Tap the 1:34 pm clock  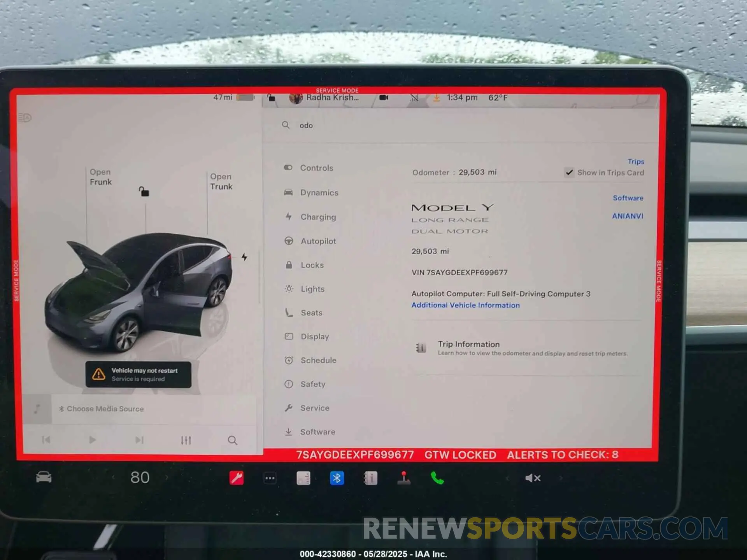tap(462, 98)
